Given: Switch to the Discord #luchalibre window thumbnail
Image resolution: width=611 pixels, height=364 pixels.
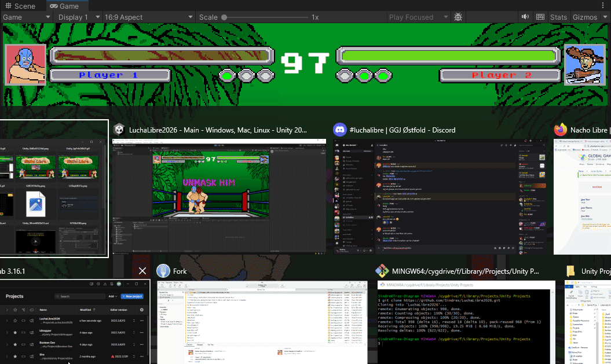Looking at the screenshot, I should (x=440, y=197).
